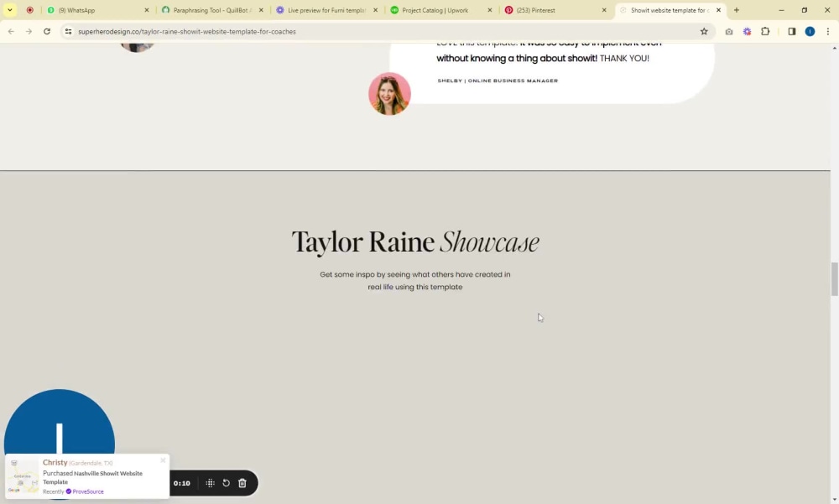The image size is (839, 504).
Task: Open the Paraphrasing Tool QuillBot tab
Action: point(212,10)
